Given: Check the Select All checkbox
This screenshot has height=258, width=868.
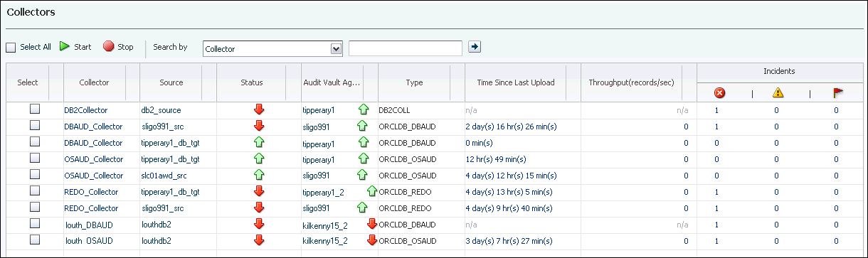Looking at the screenshot, I should pos(11,47).
